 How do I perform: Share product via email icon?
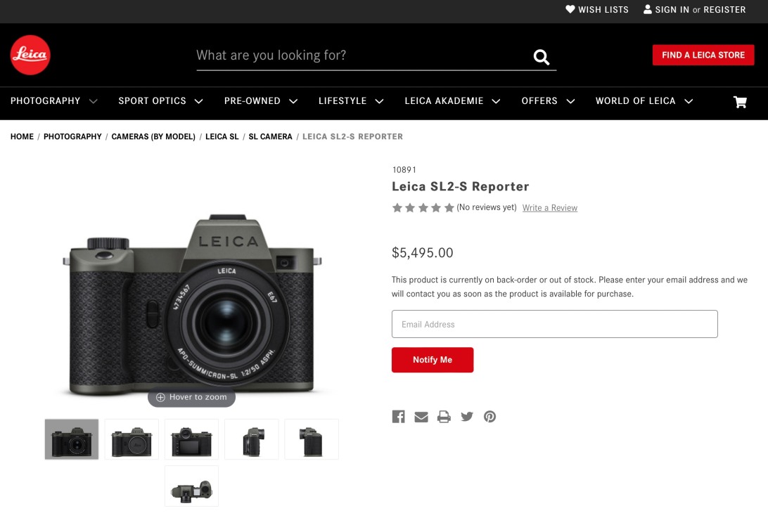coord(421,417)
